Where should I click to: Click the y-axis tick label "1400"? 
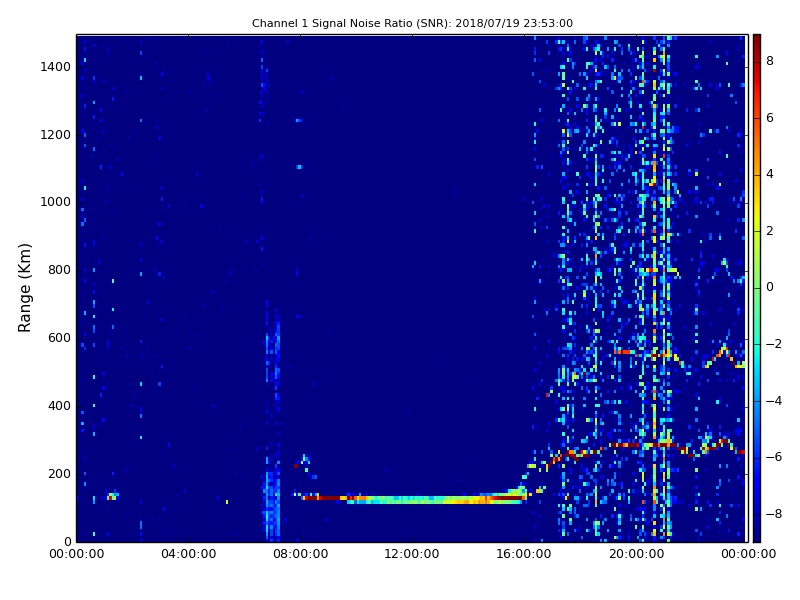[56, 67]
